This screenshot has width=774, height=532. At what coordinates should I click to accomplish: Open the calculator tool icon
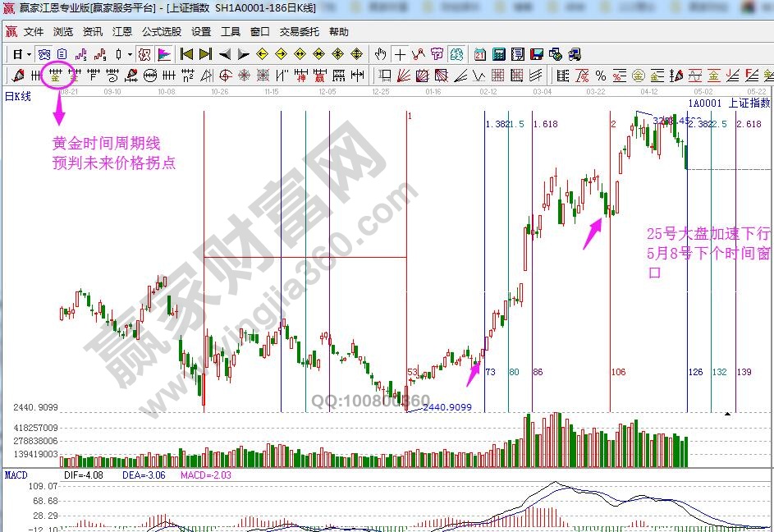pos(498,54)
